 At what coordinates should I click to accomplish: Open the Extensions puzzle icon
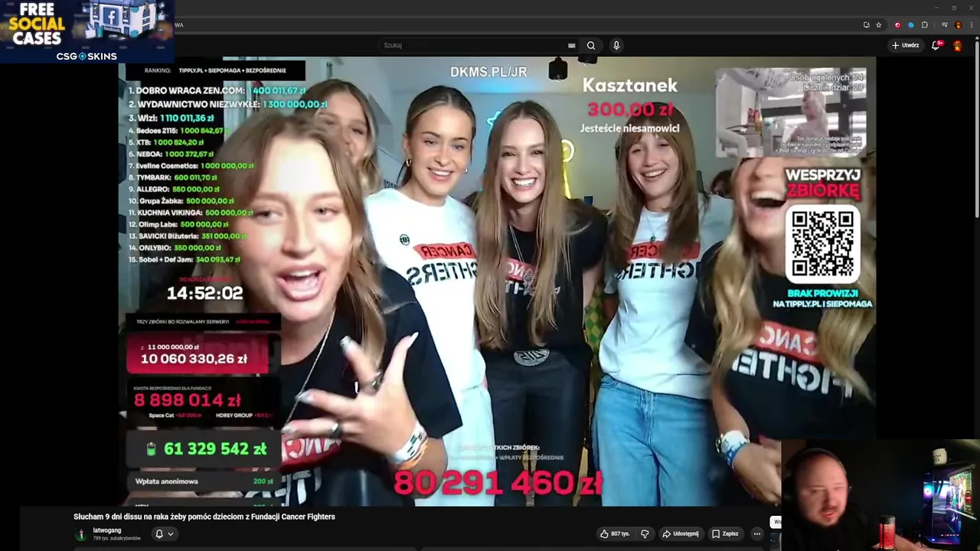pyautogui.click(x=924, y=24)
